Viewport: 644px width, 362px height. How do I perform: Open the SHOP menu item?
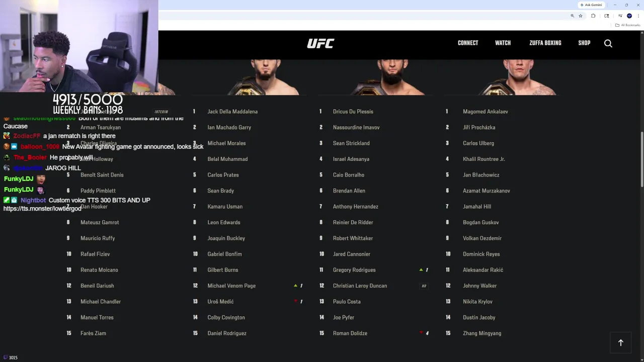click(x=584, y=43)
